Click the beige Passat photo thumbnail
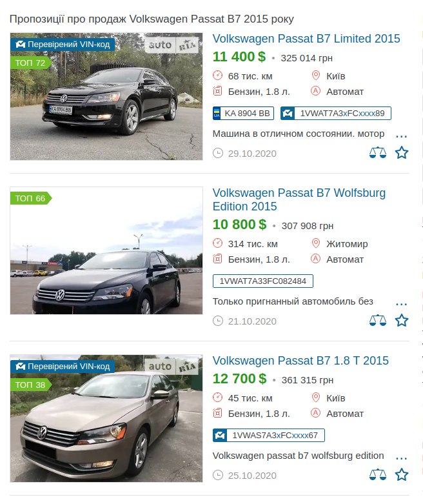 (106, 418)
